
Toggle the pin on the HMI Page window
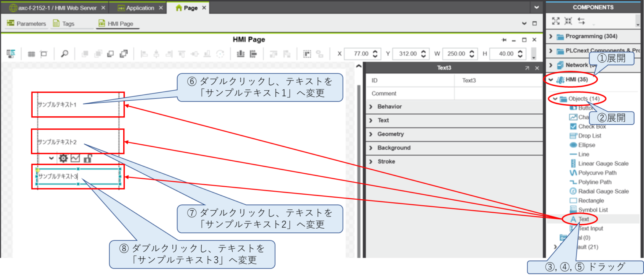[x=504, y=39]
